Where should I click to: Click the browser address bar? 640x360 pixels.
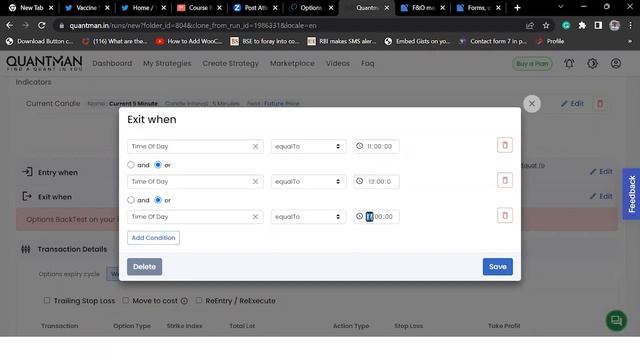pyautogui.click(x=294, y=25)
